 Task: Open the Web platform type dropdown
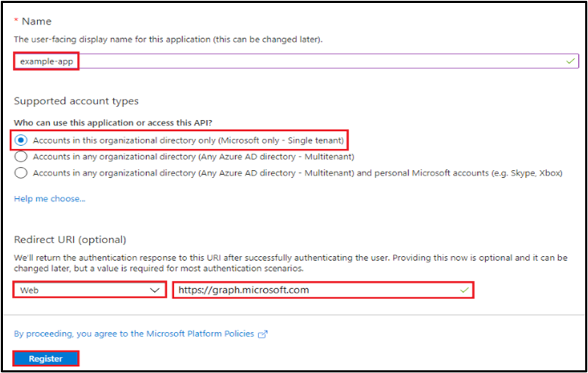(89, 290)
